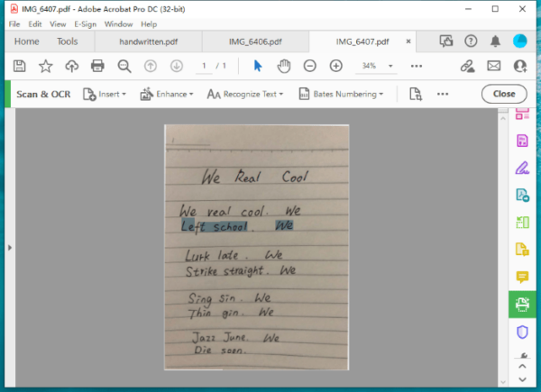
Task: Click sidebar scroll down chevron
Action: (522, 379)
